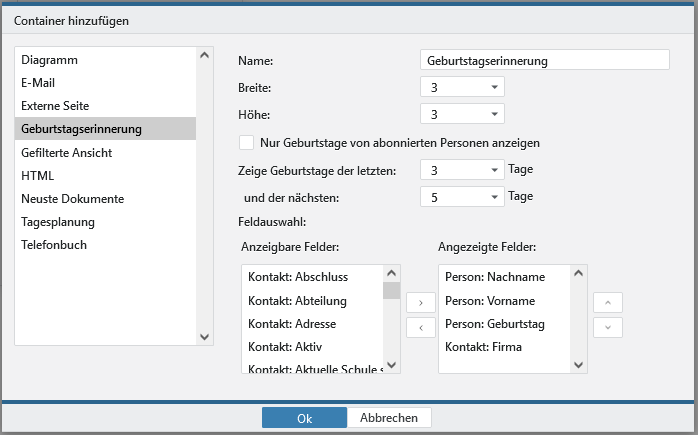
Task: Click the move-right arrow to add field
Action: coord(420,301)
